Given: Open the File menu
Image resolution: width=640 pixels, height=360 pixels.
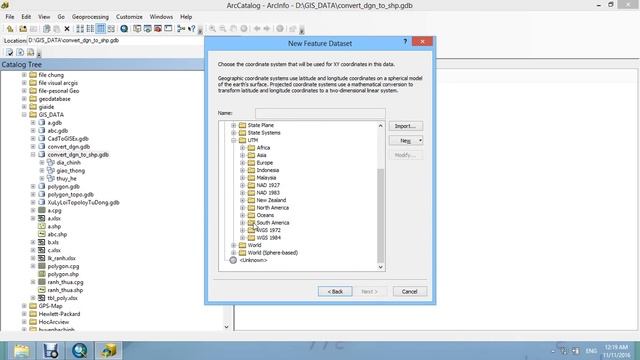Looking at the screenshot, I should (9, 17).
